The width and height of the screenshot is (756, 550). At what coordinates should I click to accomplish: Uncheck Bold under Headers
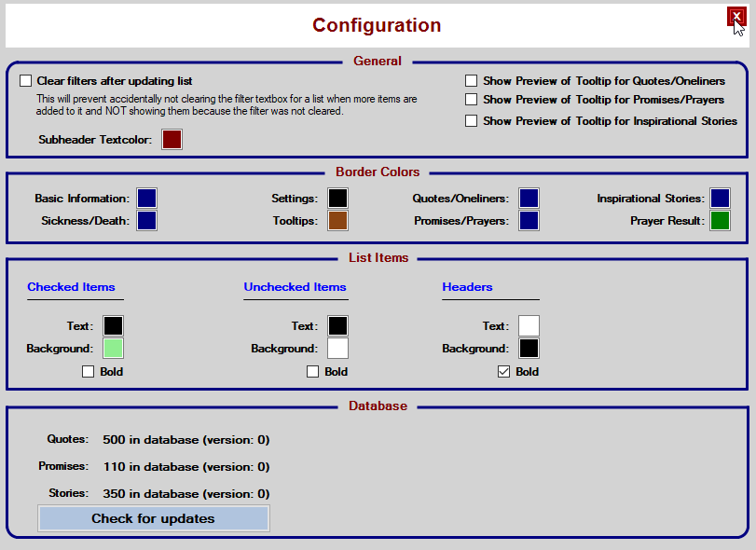click(x=504, y=372)
